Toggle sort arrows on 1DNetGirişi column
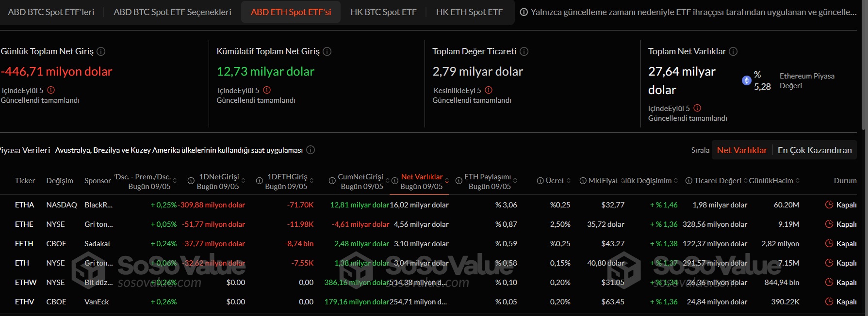 coord(243,181)
